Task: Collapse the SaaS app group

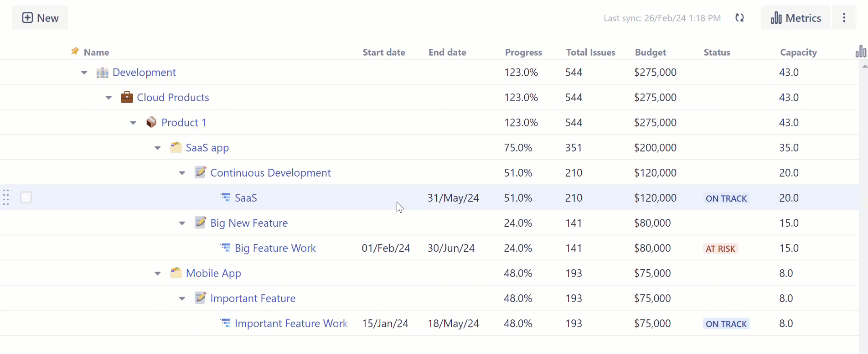Action: (x=158, y=148)
